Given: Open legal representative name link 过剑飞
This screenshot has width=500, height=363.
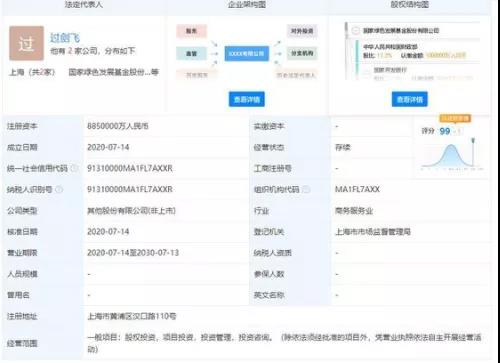Looking at the screenshot, I should tap(65, 38).
